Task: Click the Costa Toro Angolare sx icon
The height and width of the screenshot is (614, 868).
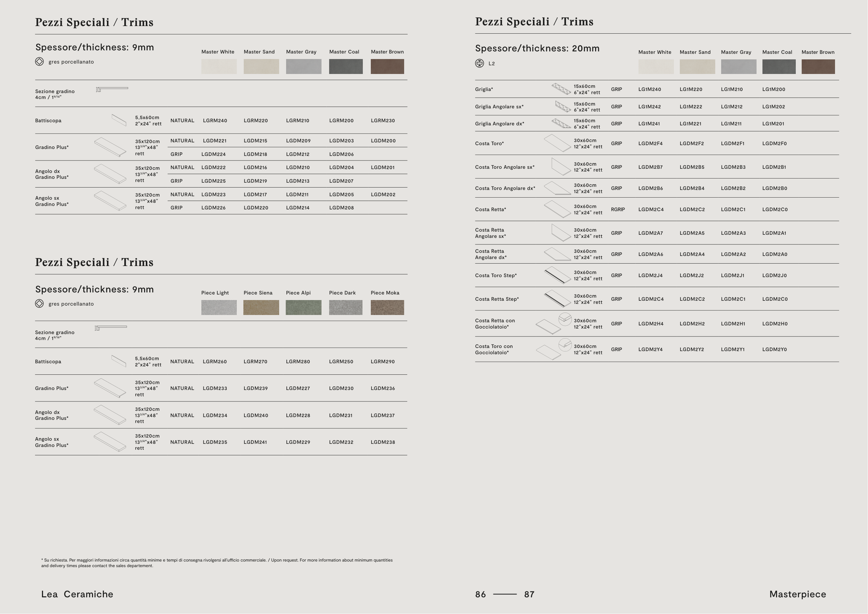Action: click(x=561, y=167)
